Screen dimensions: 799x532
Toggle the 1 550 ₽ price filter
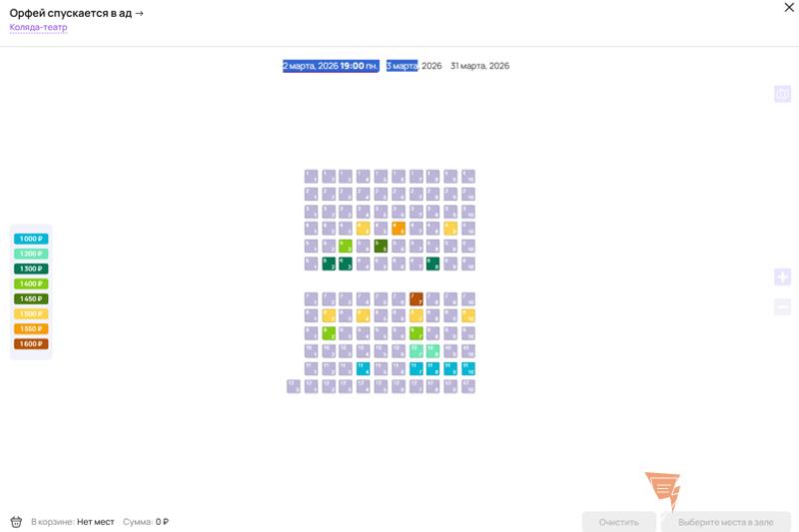pyautogui.click(x=31, y=328)
